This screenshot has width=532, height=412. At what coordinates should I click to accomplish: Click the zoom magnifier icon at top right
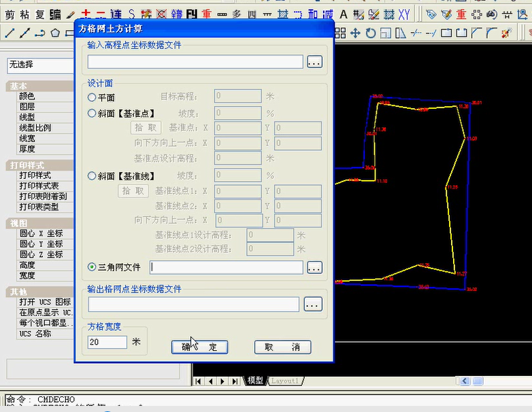(522, 14)
